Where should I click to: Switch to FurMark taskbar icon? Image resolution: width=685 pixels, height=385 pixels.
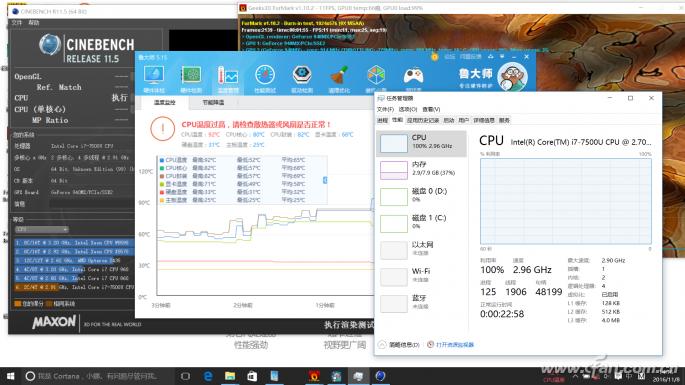314,376
